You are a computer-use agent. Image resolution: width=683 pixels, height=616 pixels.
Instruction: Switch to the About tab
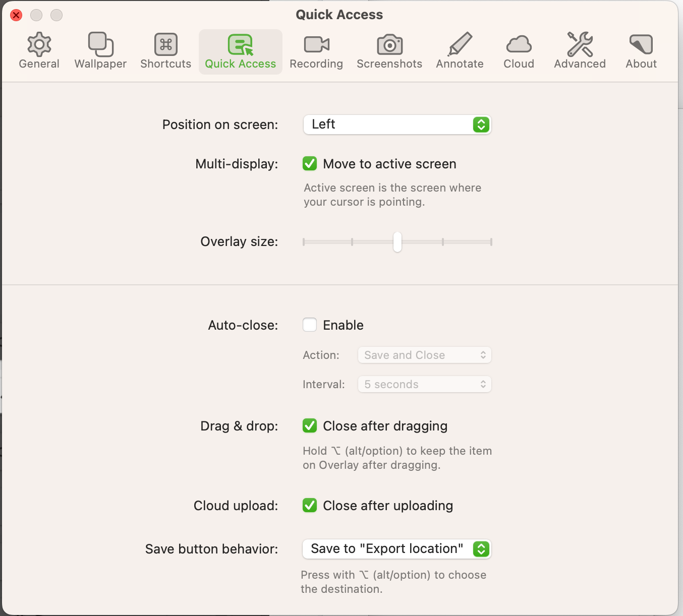pos(641,50)
